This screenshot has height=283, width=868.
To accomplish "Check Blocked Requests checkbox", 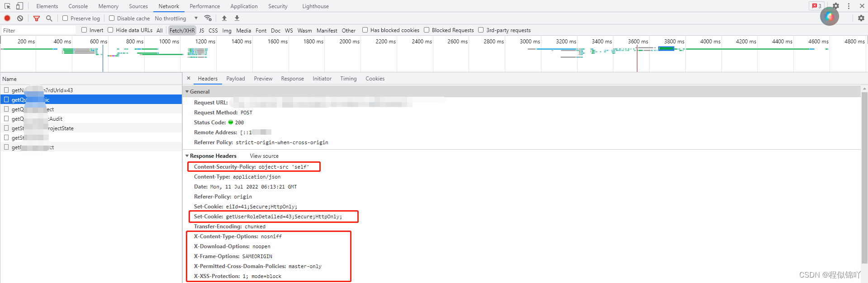I will coord(427,30).
